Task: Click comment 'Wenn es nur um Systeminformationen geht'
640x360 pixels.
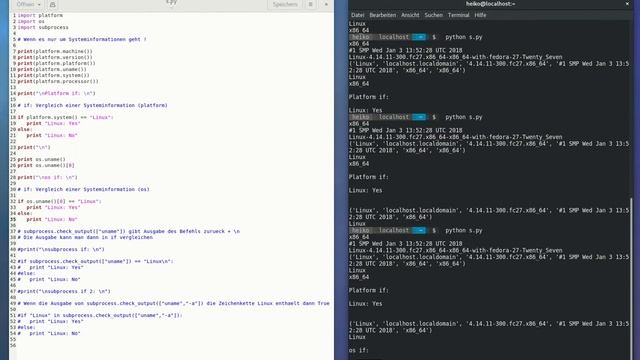Action: tap(82, 39)
